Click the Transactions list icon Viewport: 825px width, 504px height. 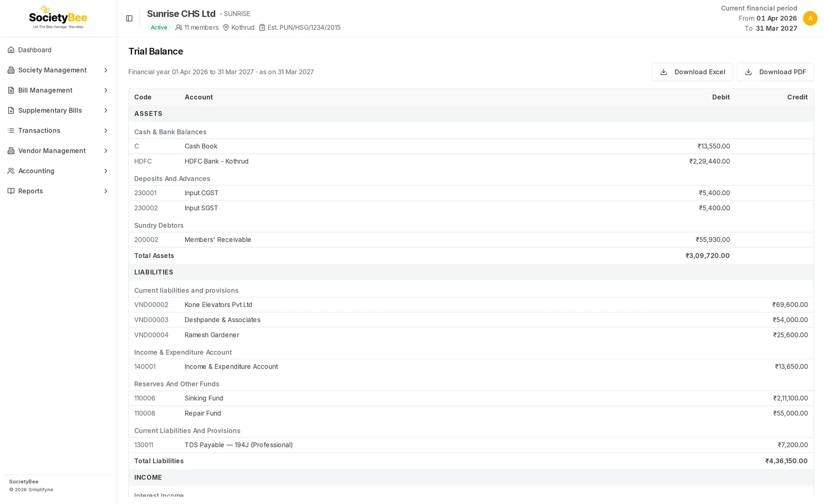click(x=11, y=130)
